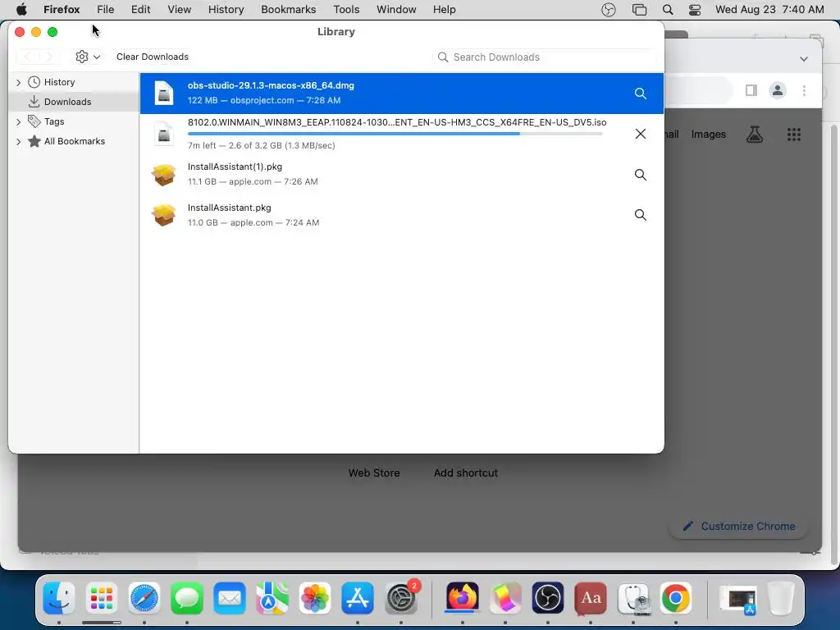Image resolution: width=840 pixels, height=630 pixels.
Task: Open Web Store shortcut in Chrome
Action: pos(374,473)
